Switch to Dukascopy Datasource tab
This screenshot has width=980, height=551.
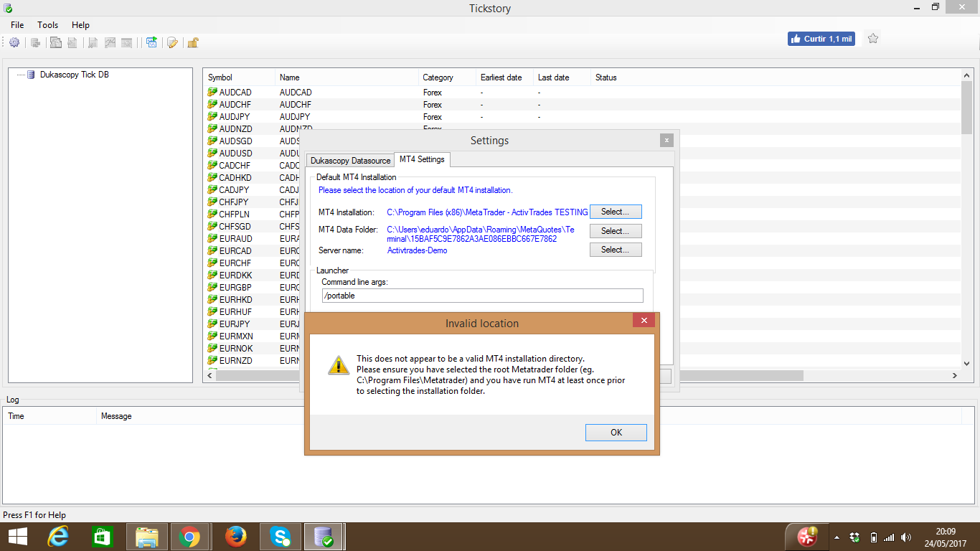pyautogui.click(x=351, y=161)
